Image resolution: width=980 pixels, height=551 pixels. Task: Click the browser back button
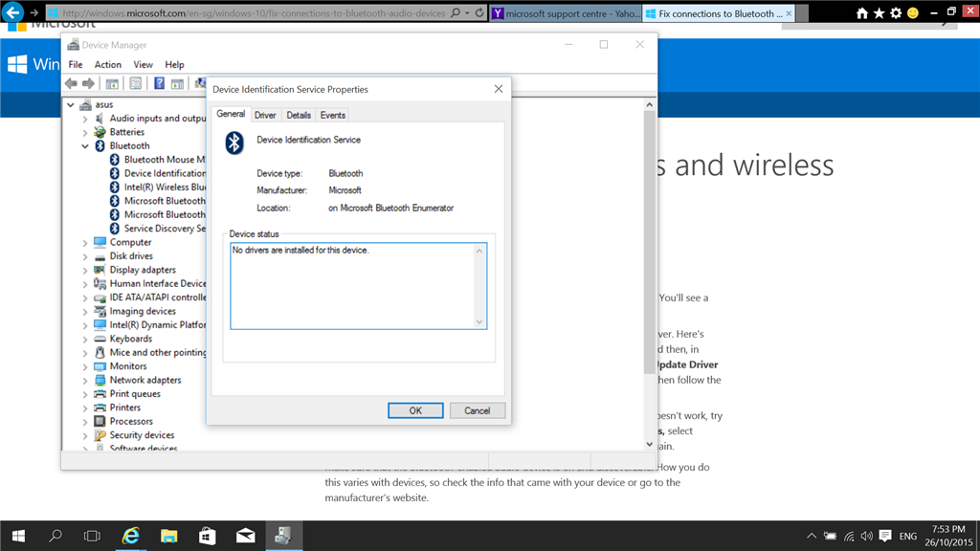pyautogui.click(x=12, y=12)
